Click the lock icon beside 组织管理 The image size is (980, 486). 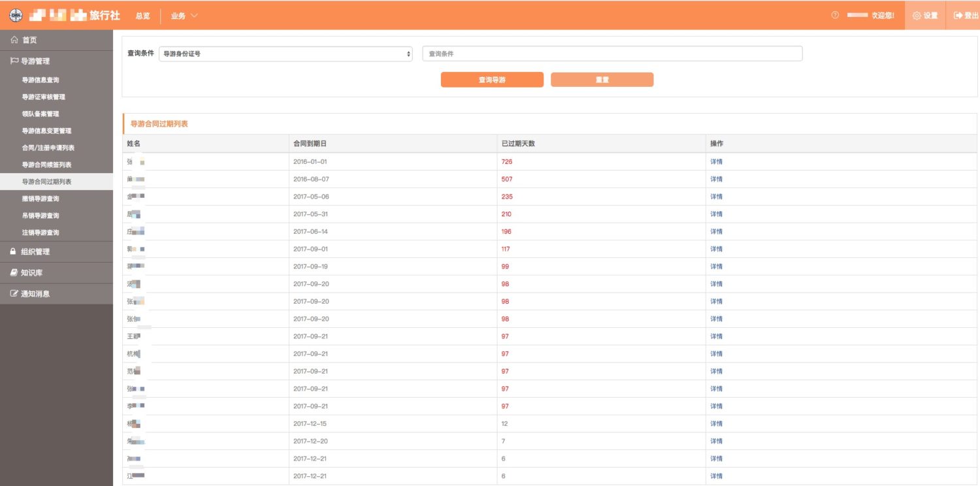click(13, 251)
